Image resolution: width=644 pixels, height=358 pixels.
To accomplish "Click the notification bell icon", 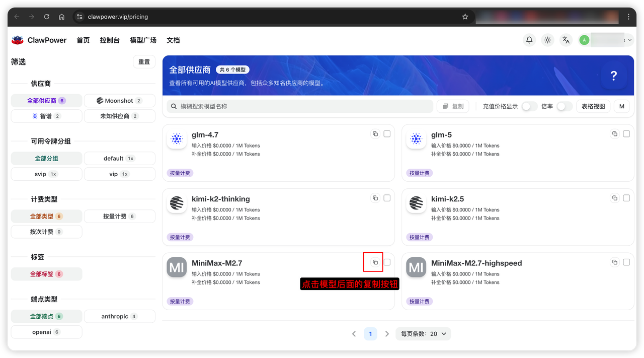I will (x=529, y=40).
